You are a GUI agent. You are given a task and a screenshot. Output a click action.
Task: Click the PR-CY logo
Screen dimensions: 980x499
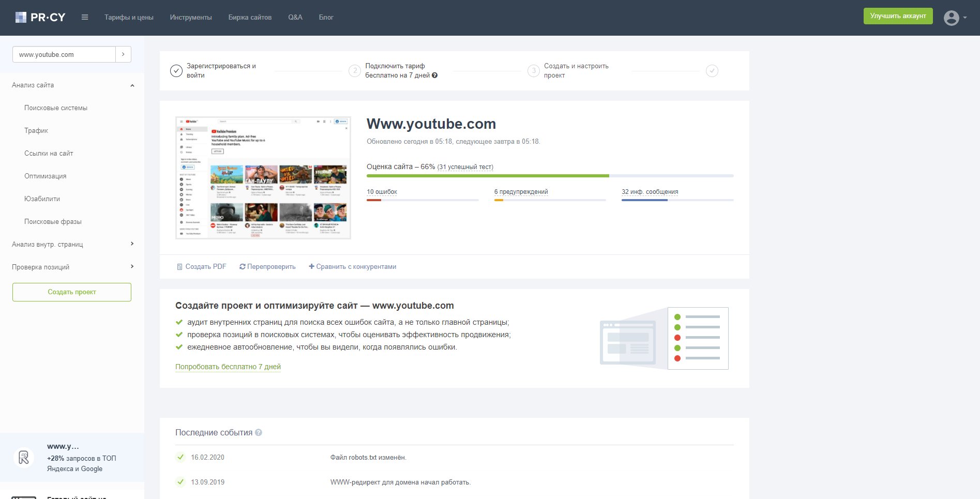click(x=40, y=18)
